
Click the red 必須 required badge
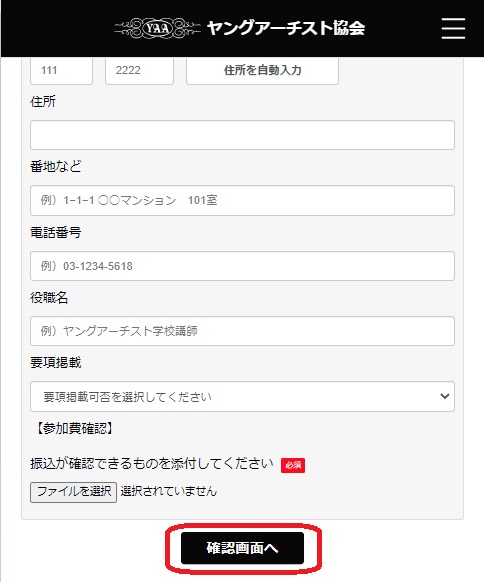(x=293, y=465)
